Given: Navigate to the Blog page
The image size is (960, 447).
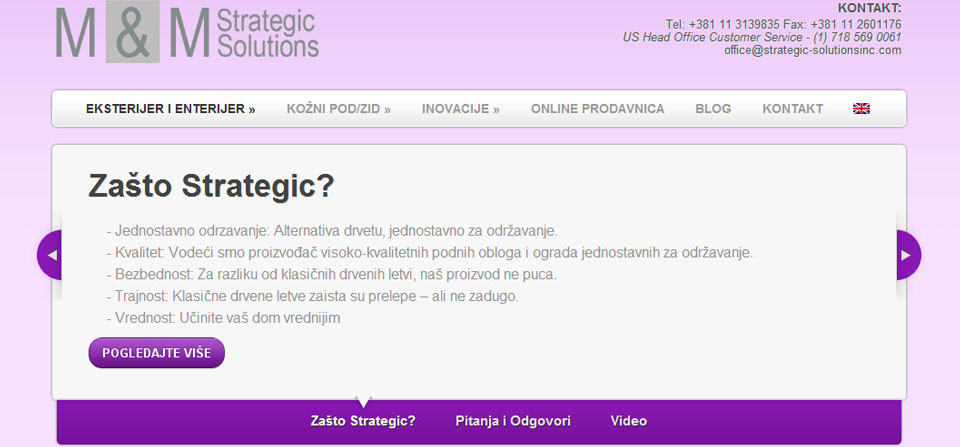Looking at the screenshot, I should click(x=713, y=109).
